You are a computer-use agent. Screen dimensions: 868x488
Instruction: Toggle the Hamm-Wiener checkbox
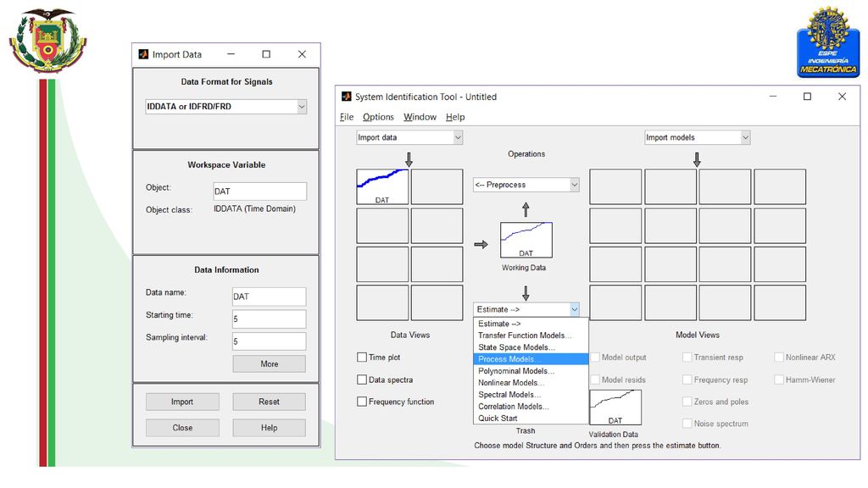[x=779, y=380]
